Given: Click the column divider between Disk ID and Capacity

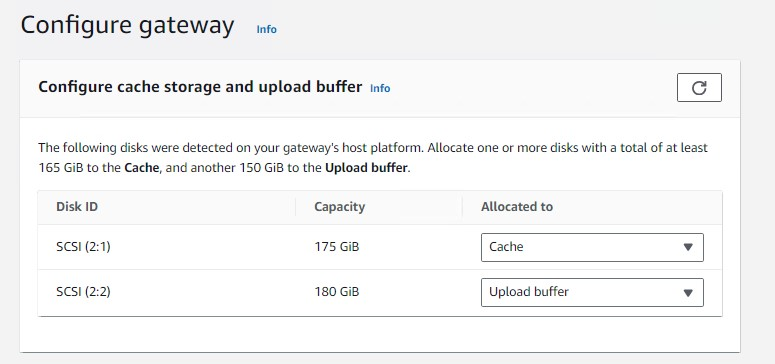Looking at the screenshot, I should pyautogui.click(x=296, y=207).
